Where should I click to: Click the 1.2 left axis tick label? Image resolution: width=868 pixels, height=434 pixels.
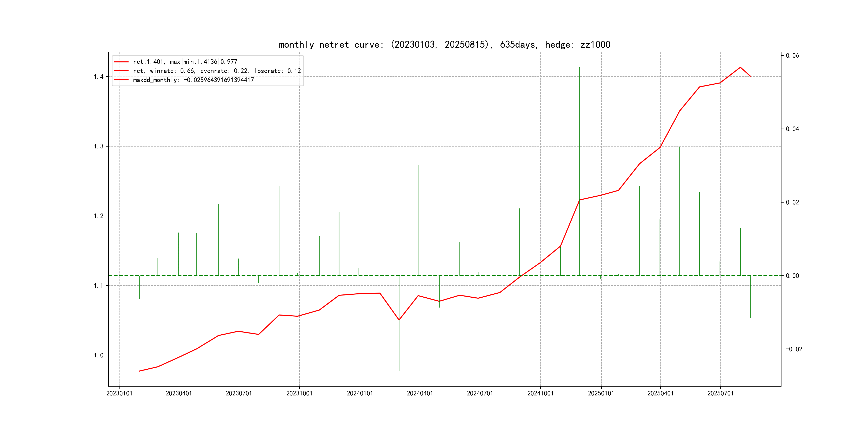pyautogui.click(x=98, y=216)
